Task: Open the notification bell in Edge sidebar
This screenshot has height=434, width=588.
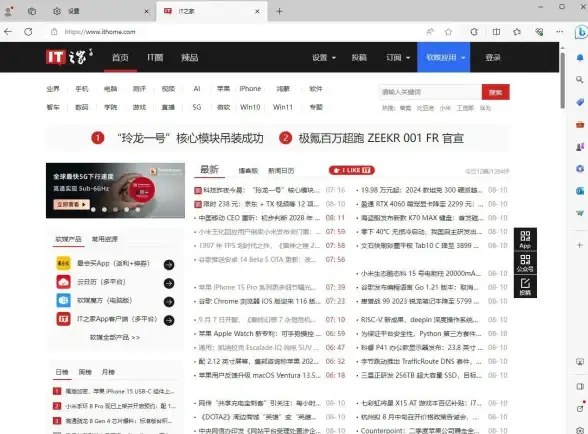Action: [580, 58]
